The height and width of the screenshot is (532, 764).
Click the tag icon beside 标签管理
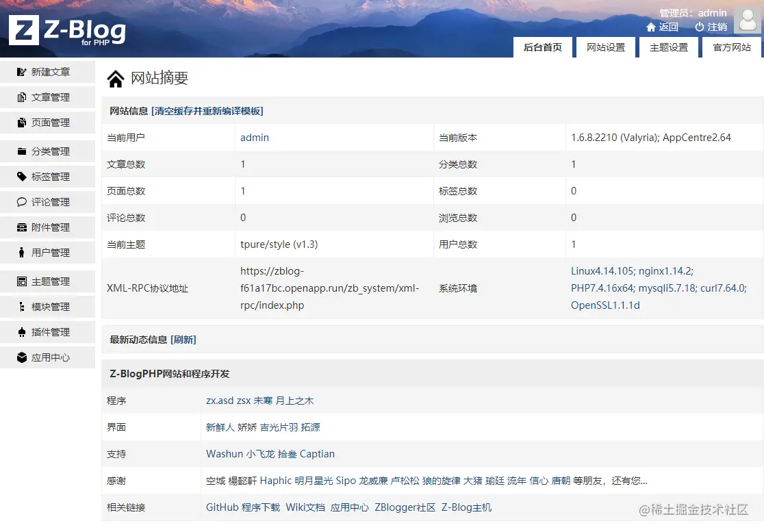[x=21, y=177]
